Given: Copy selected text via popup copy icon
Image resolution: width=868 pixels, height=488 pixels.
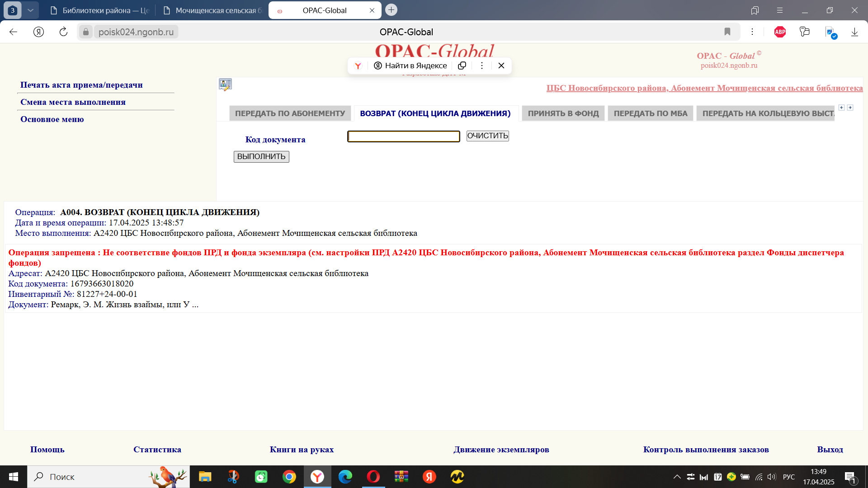Looking at the screenshot, I should click(462, 66).
